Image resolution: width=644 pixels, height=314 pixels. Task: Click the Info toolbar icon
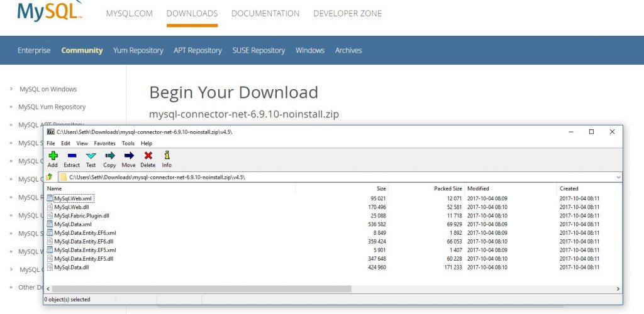click(167, 155)
